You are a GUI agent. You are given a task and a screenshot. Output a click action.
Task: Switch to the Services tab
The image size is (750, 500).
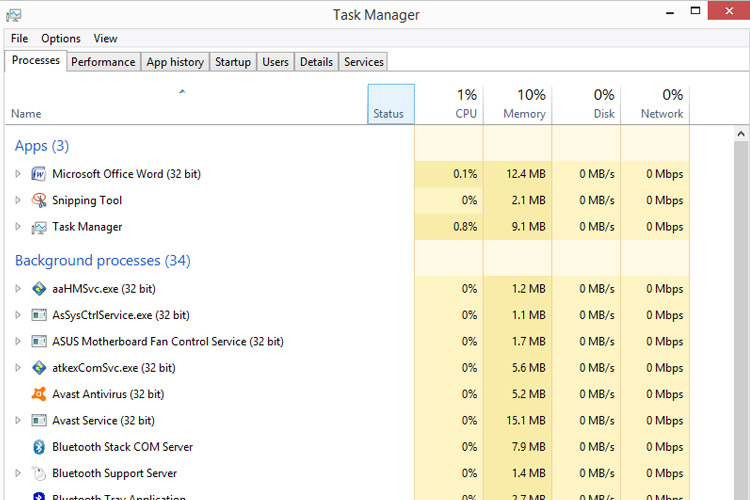pos(364,62)
